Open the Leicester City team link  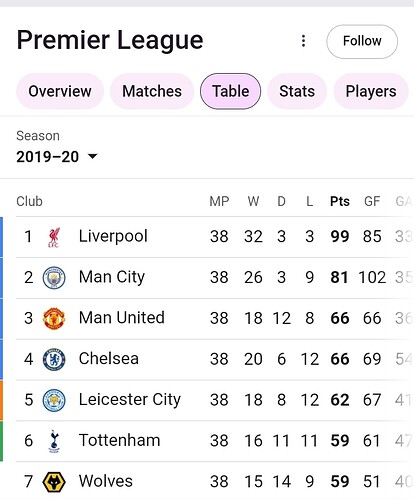tap(130, 400)
